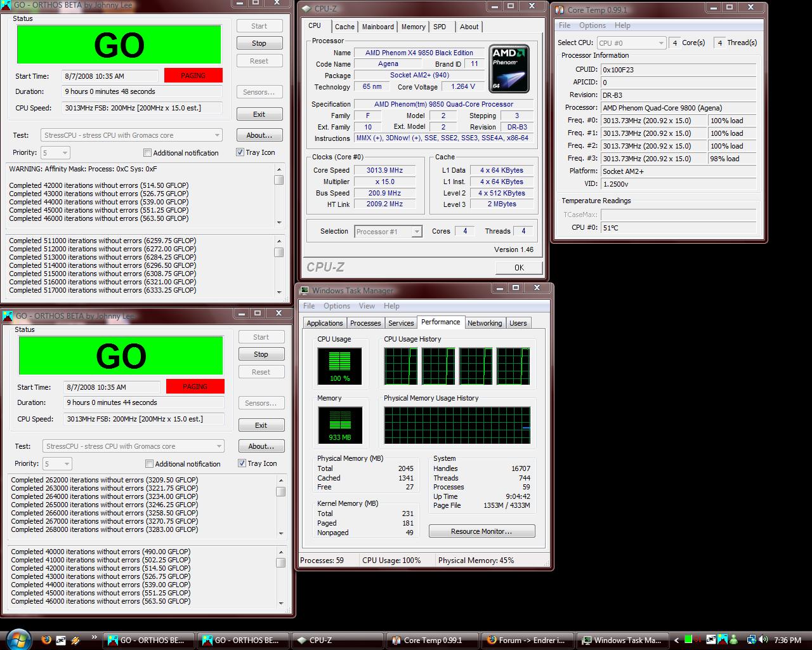This screenshot has height=650, width=812.
Task: Switch to Networking tab in Task Manager
Action: click(485, 323)
